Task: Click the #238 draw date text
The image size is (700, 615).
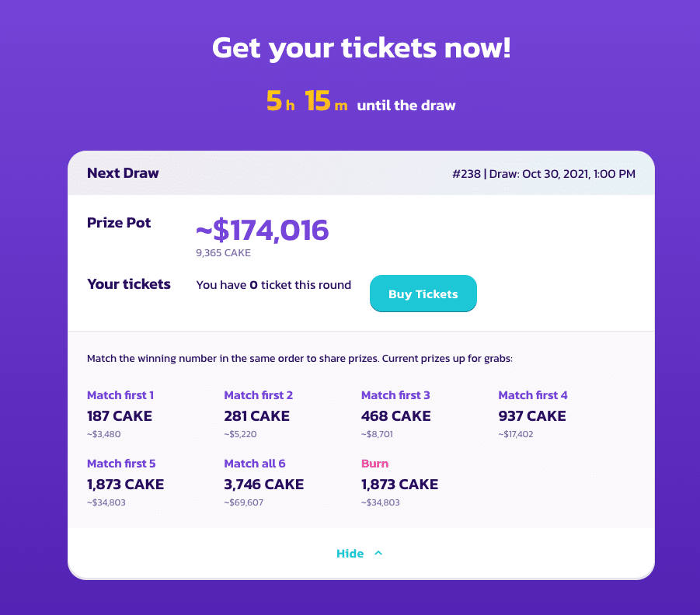Action: click(543, 174)
